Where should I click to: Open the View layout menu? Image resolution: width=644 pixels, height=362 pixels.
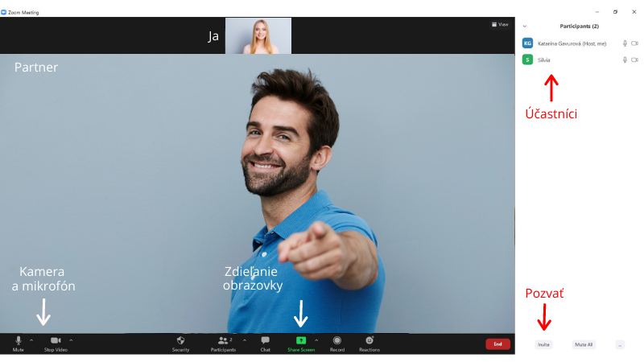pyautogui.click(x=500, y=24)
